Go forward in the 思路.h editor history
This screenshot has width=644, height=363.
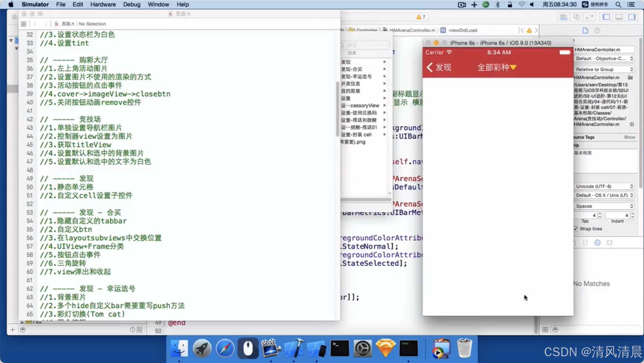(x=46, y=24)
